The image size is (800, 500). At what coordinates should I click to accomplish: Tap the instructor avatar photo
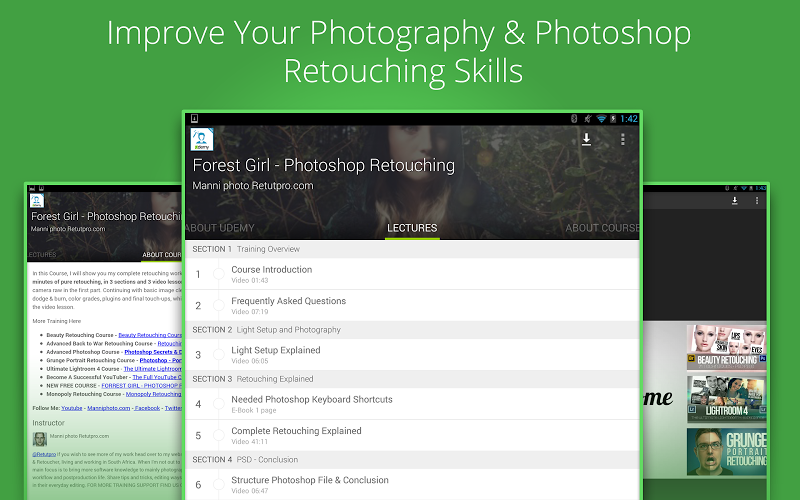coord(40,439)
